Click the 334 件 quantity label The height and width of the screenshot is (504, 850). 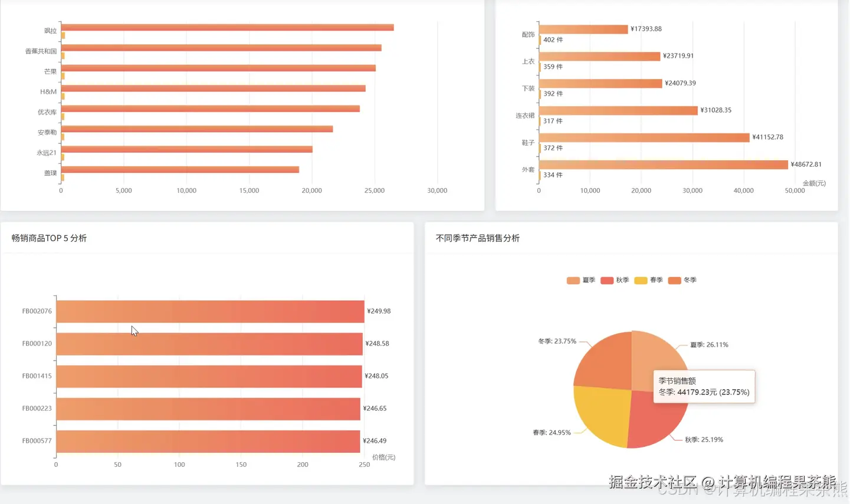[553, 175]
